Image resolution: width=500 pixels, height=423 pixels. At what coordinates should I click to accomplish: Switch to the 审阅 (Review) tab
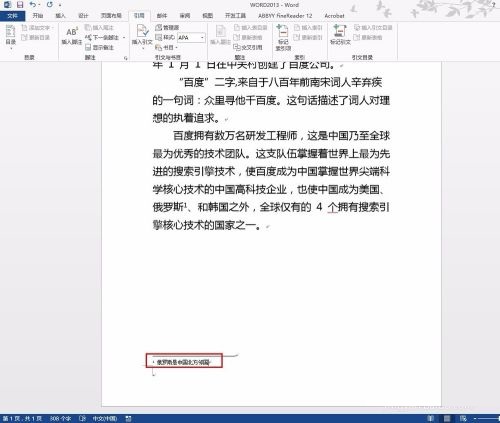(x=185, y=16)
